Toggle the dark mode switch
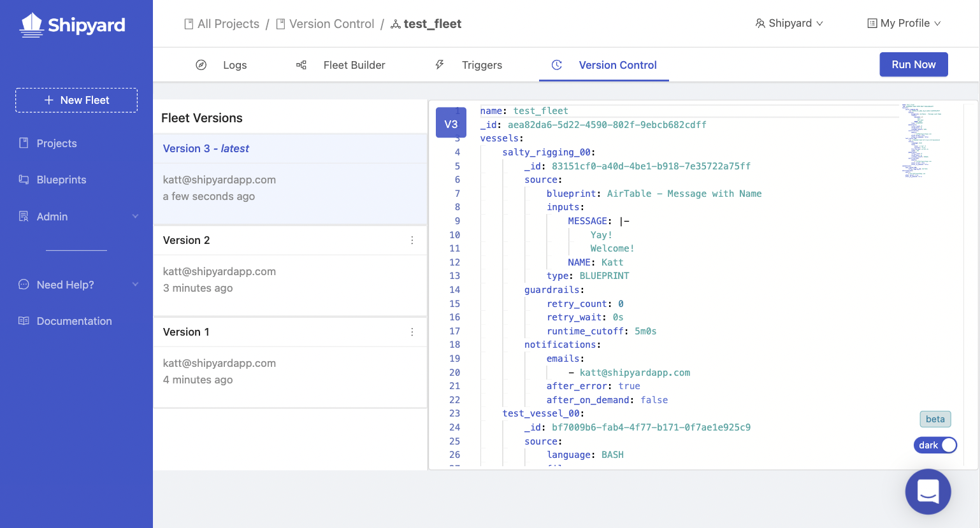 [935, 445]
